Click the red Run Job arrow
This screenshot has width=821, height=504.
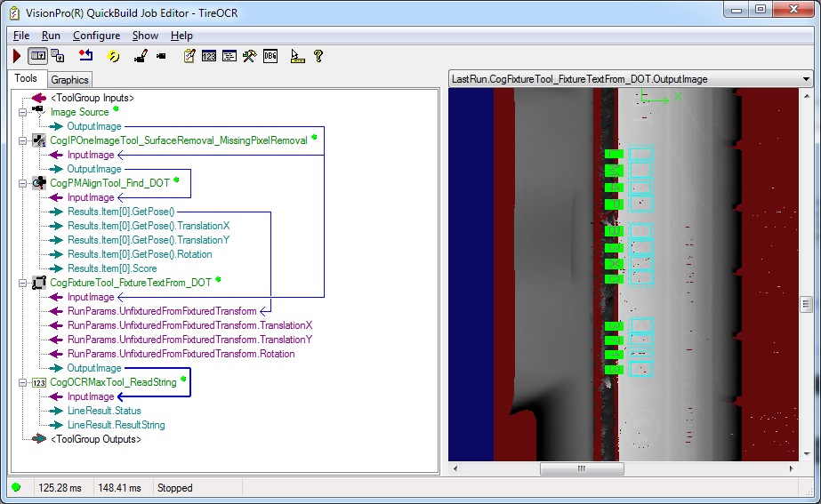[x=17, y=56]
